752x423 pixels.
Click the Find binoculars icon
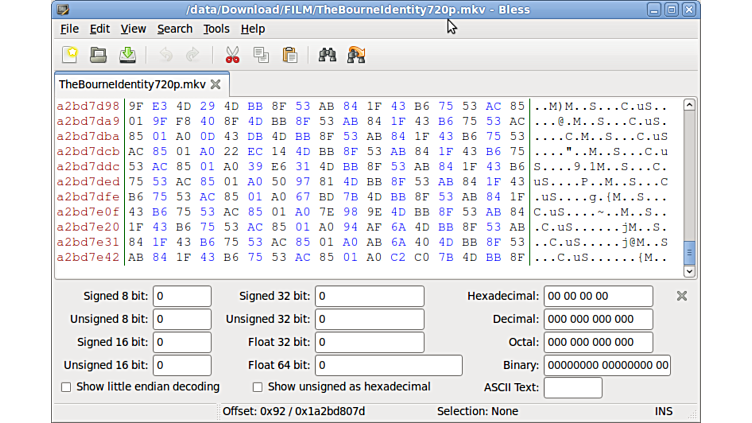coord(327,55)
